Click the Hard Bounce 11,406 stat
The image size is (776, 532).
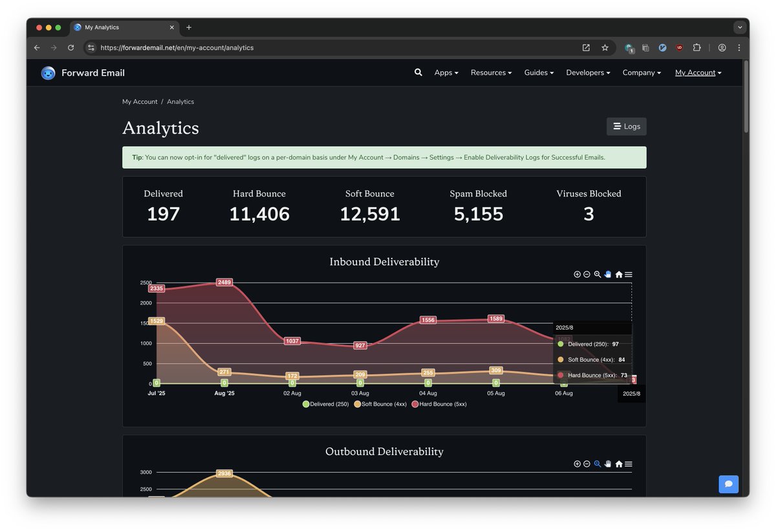[259, 206]
